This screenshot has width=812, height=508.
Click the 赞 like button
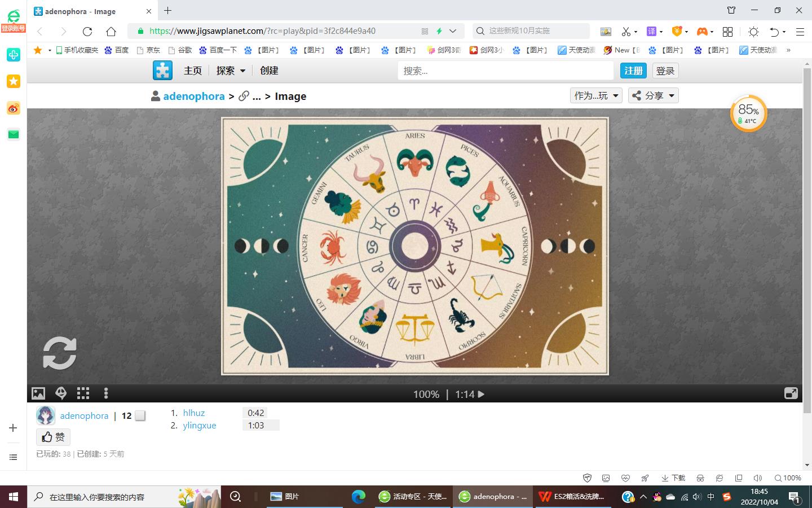pos(54,437)
